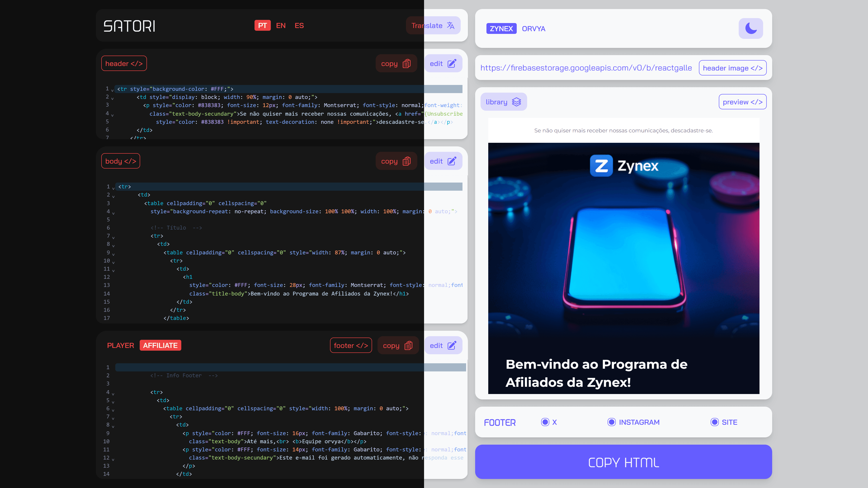Click the footer </> button
This screenshot has width=868, height=488.
pos(351,345)
